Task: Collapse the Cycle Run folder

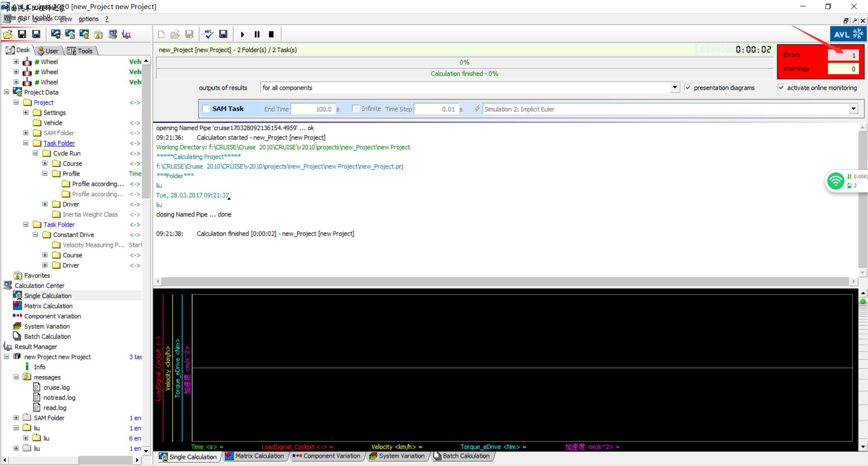Action: point(35,153)
